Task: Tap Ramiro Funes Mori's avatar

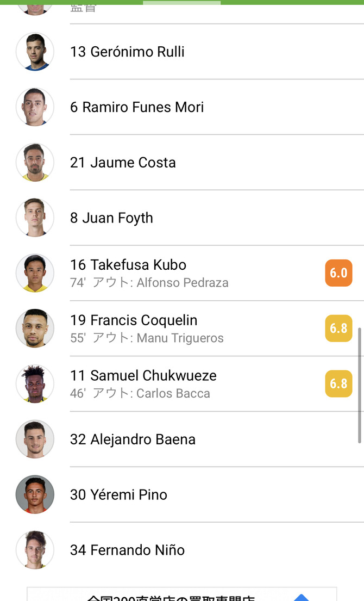Action: 35,107
